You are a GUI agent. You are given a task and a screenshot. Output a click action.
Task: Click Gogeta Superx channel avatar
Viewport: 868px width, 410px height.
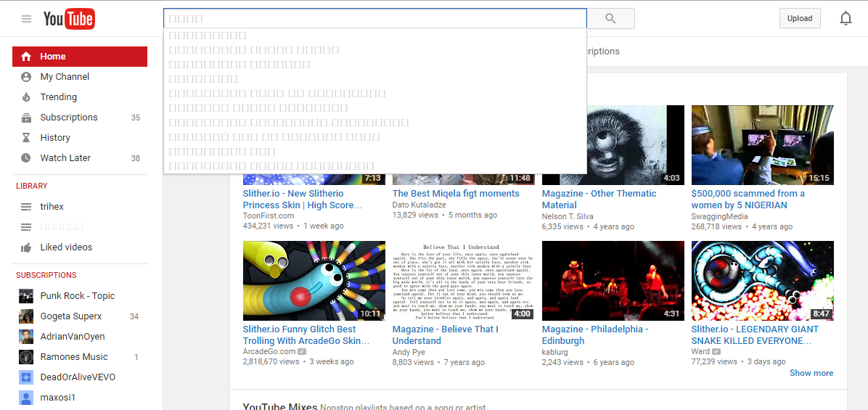[26, 316]
